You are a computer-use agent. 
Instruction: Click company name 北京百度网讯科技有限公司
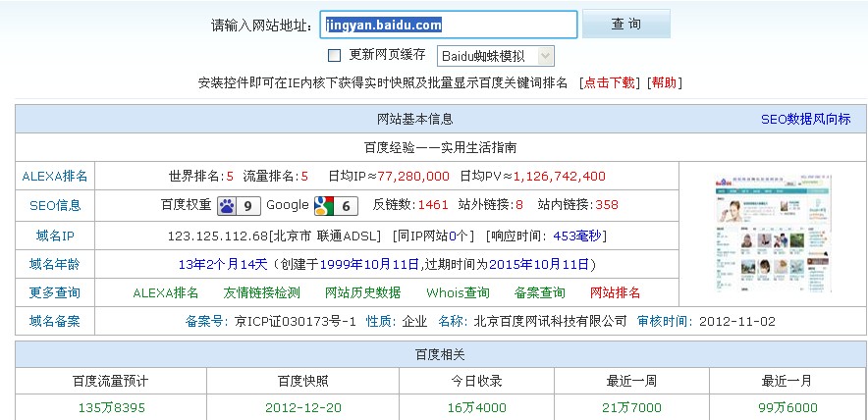pyautogui.click(x=550, y=322)
